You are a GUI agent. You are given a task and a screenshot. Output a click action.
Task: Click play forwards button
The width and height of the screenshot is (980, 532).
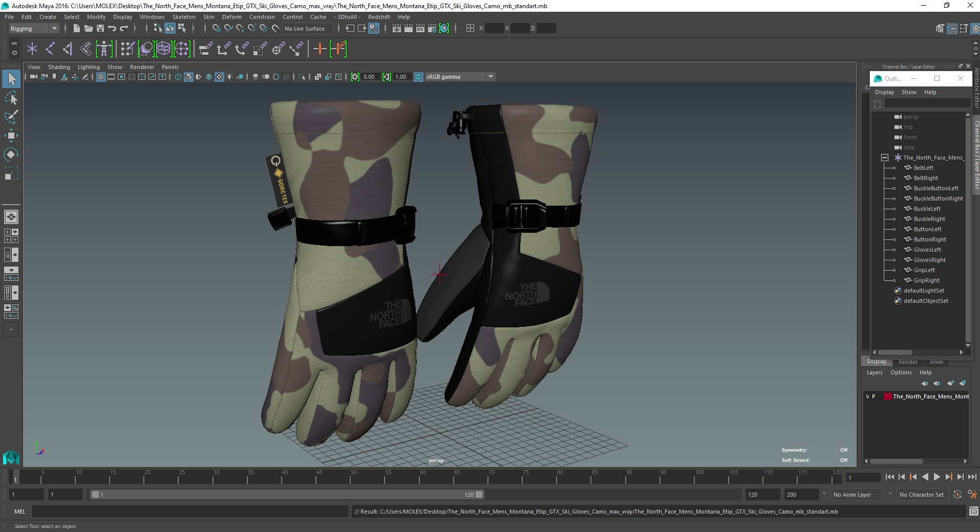[936, 477]
